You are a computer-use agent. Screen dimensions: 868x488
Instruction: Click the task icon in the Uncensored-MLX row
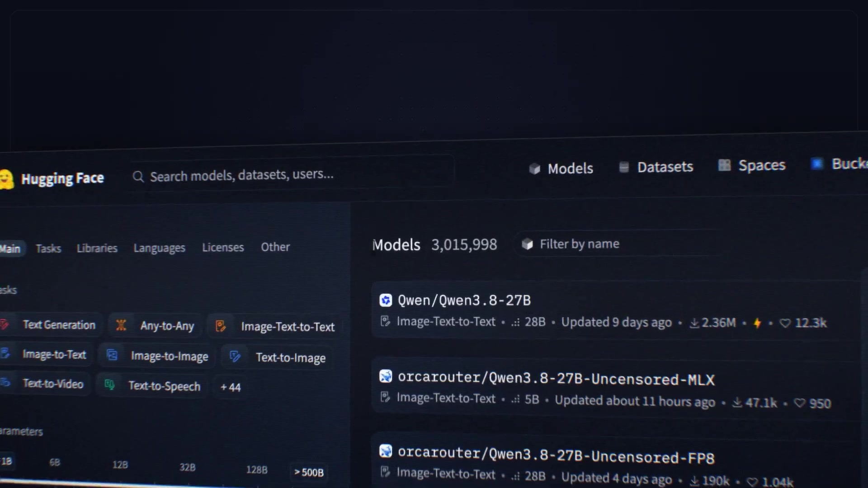coord(385,397)
